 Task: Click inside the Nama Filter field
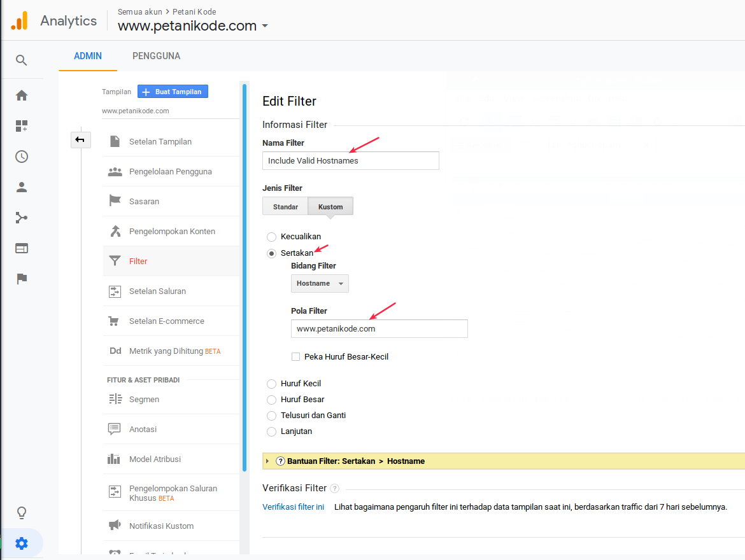click(x=350, y=160)
